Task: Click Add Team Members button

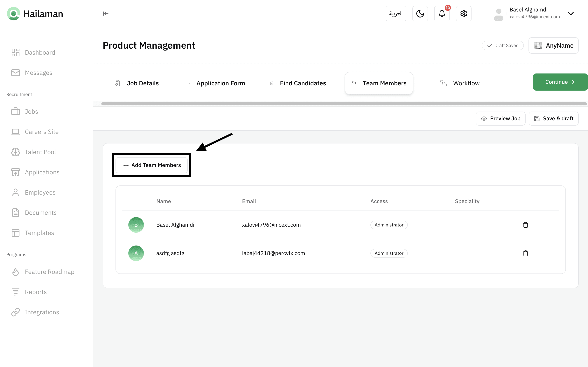Action: coord(152,165)
